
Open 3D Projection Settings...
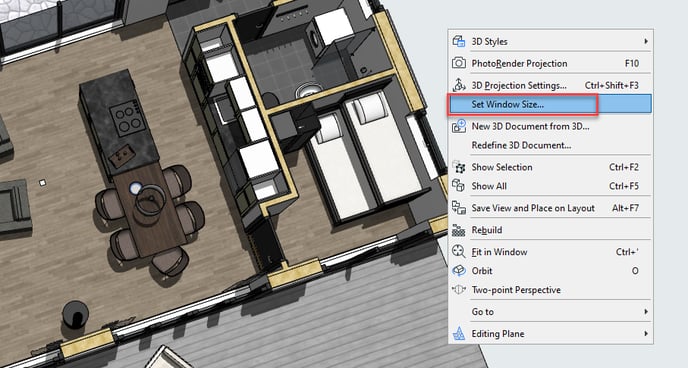(550, 85)
